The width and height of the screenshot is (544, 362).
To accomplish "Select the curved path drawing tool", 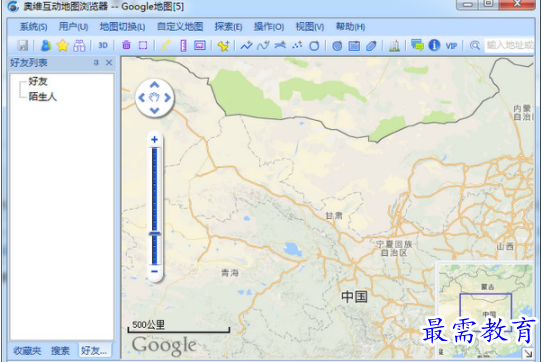I will click(263, 45).
